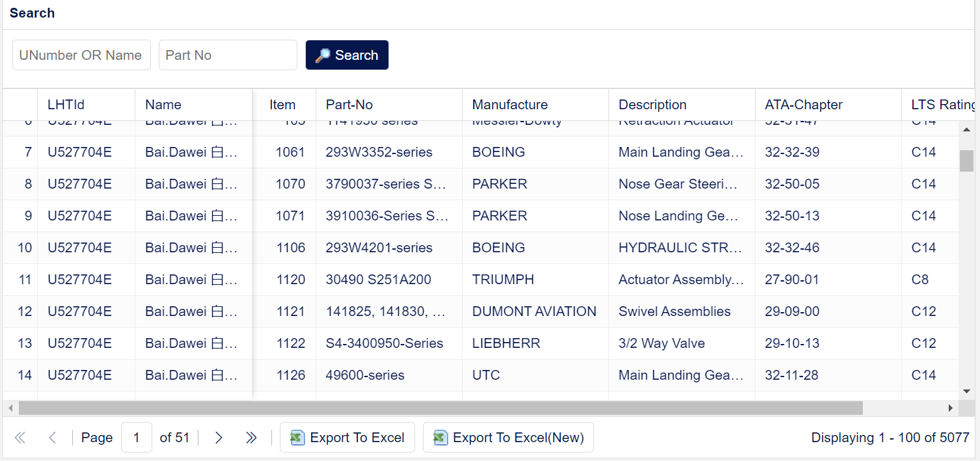Image resolution: width=980 pixels, height=461 pixels.
Task: Click the horizontal scrollbar left arrow
Action: [x=10, y=408]
